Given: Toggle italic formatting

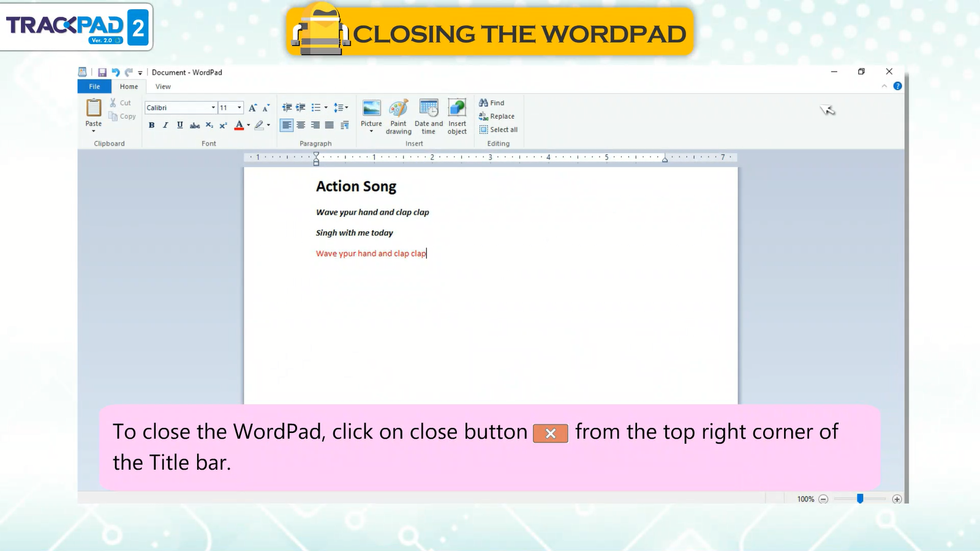Looking at the screenshot, I should point(165,125).
